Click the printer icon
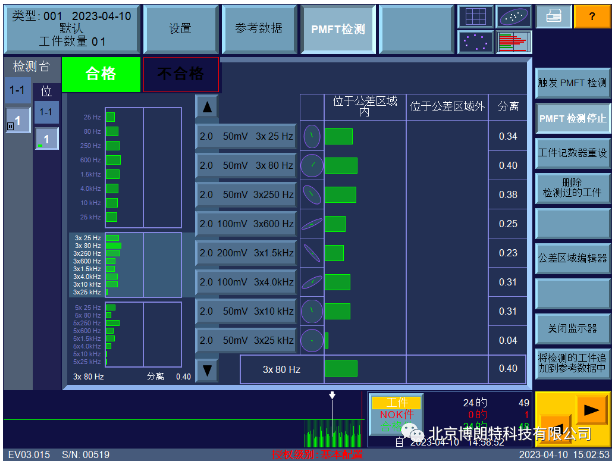Viewport: 615px width, 464px height. point(554,16)
